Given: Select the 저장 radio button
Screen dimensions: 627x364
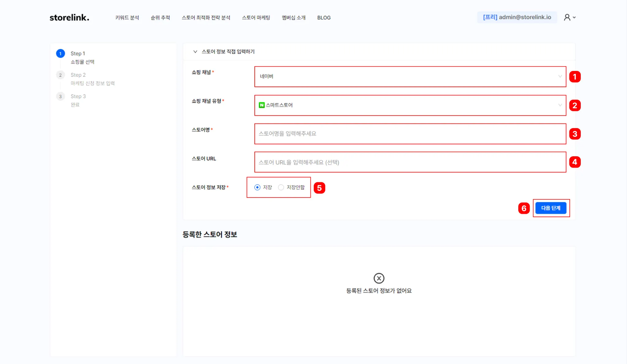Looking at the screenshot, I should [257, 187].
